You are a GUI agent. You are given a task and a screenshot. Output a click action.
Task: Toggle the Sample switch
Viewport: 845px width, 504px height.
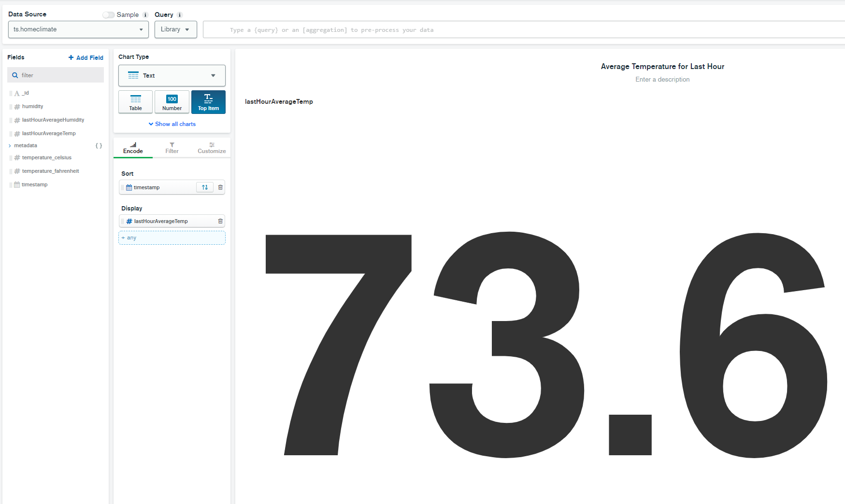pos(109,15)
